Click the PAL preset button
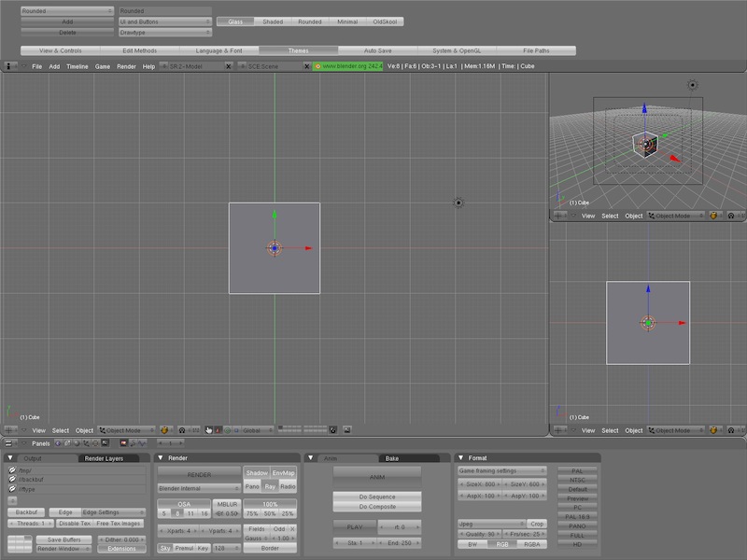The image size is (747, 560). coord(576,471)
